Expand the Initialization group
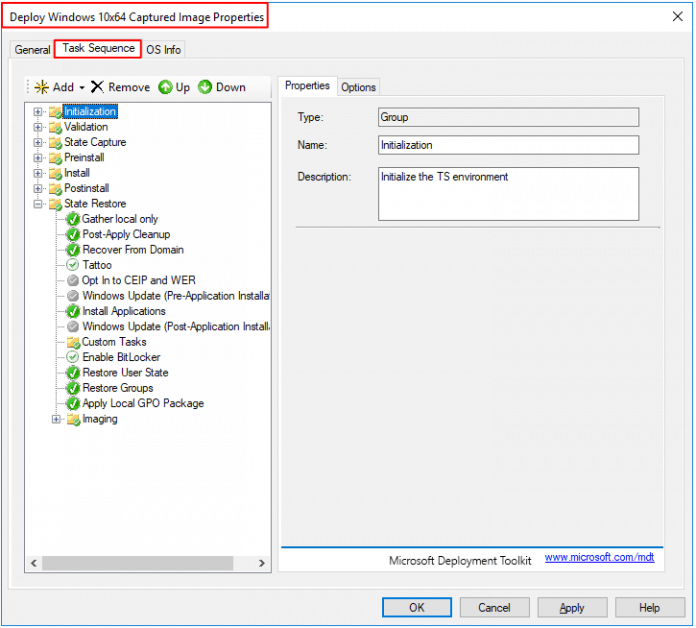Image resolution: width=696 pixels, height=628 pixels. click(x=39, y=112)
